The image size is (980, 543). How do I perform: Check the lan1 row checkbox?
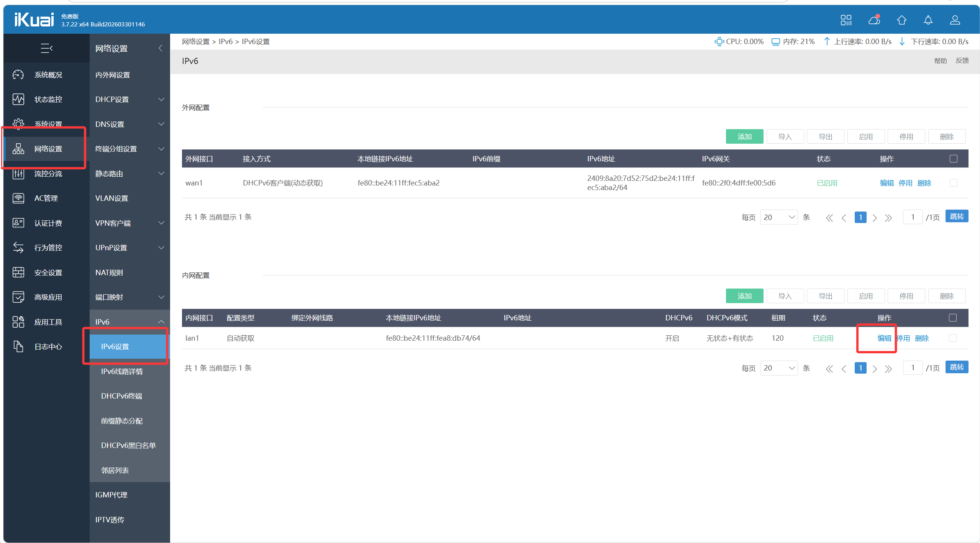tap(952, 338)
